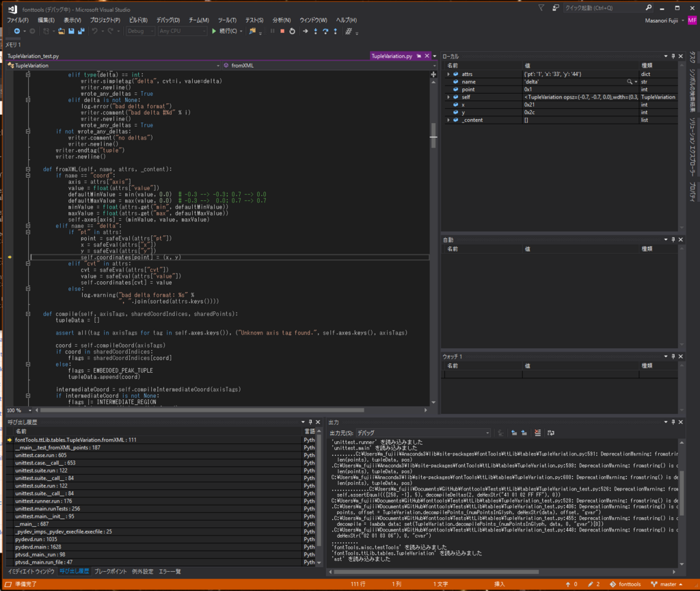Open the ウィンドウ(W) menu
Screen dimensions: 700x591
pos(313,20)
